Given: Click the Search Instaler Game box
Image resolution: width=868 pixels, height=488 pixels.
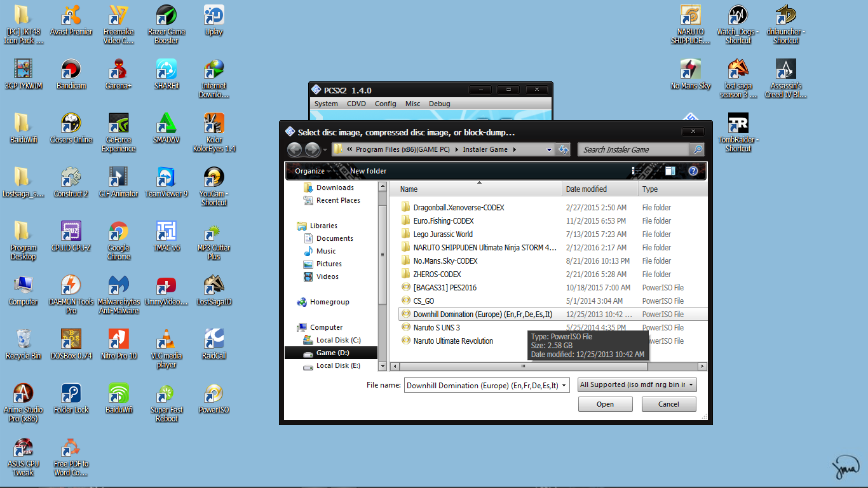Looking at the screenshot, I should [x=634, y=149].
